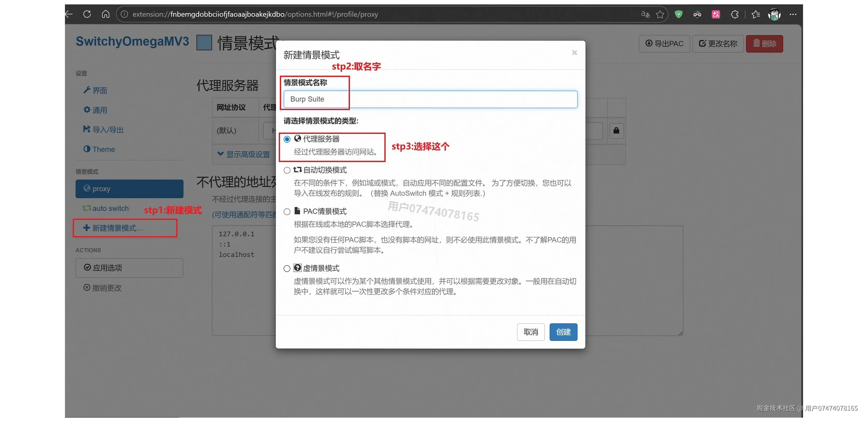Open the 通用 settings item

pyautogui.click(x=95, y=110)
